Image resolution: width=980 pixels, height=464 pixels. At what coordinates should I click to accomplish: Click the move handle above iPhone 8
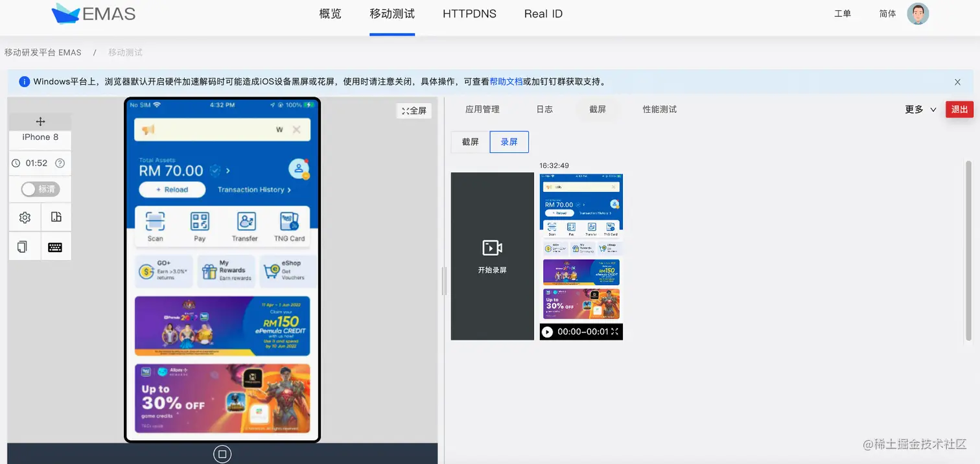click(40, 121)
